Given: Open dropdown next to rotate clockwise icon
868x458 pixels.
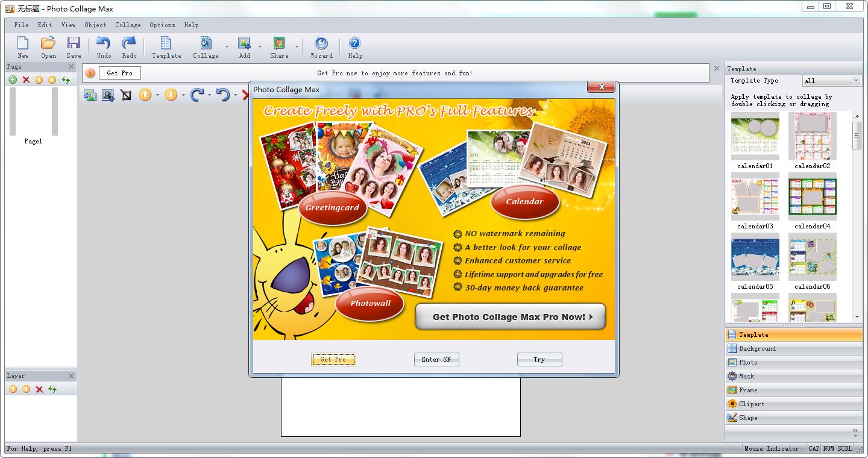Looking at the screenshot, I should [209, 95].
